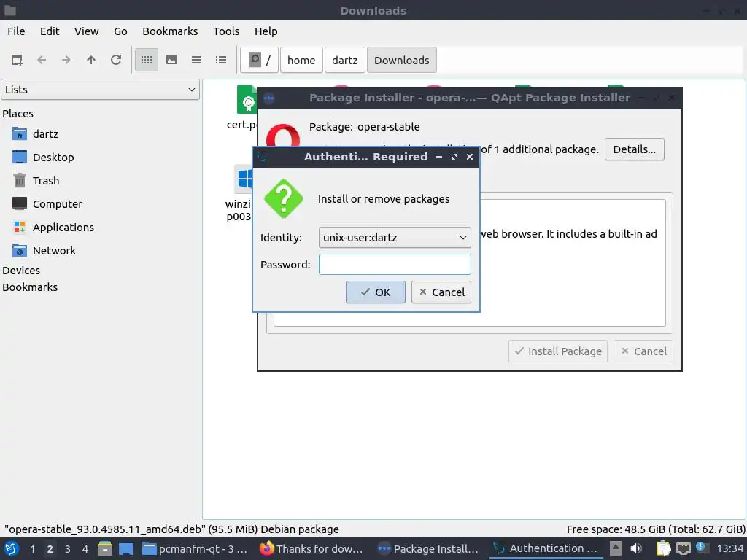Switch to pcmanfm-qt taskbar window
The image size is (747, 560).
(x=196, y=548)
